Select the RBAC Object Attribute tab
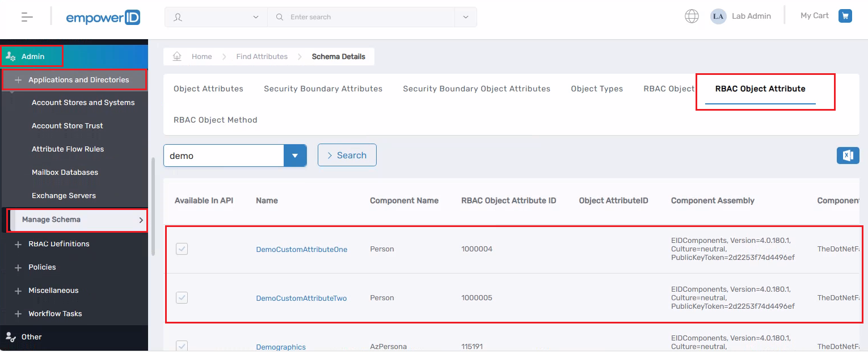The image size is (868, 353). click(x=760, y=89)
